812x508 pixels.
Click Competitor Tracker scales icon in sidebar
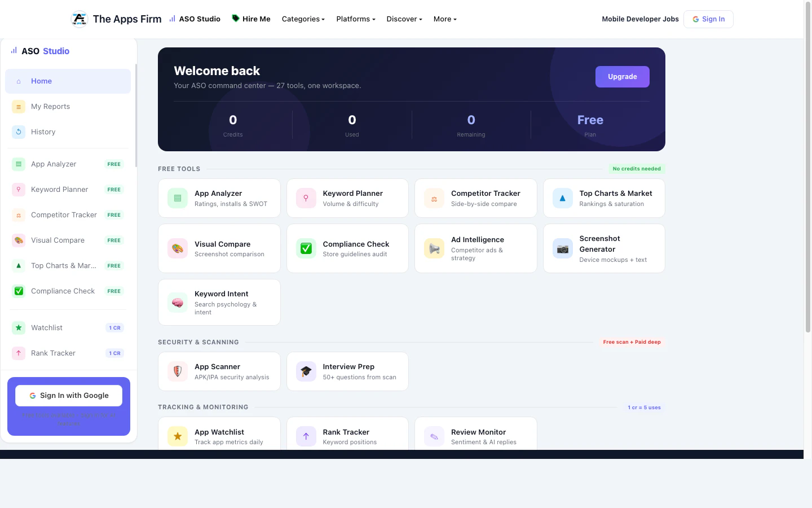pyautogui.click(x=19, y=215)
